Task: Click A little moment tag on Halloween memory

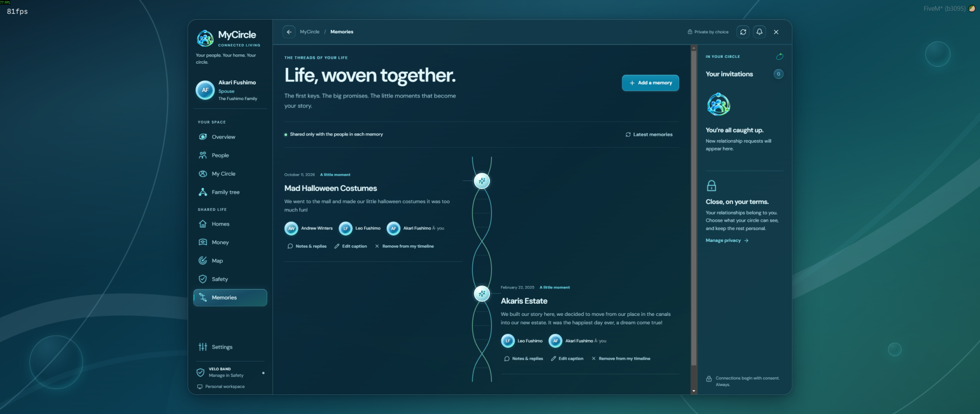Action: [335, 175]
